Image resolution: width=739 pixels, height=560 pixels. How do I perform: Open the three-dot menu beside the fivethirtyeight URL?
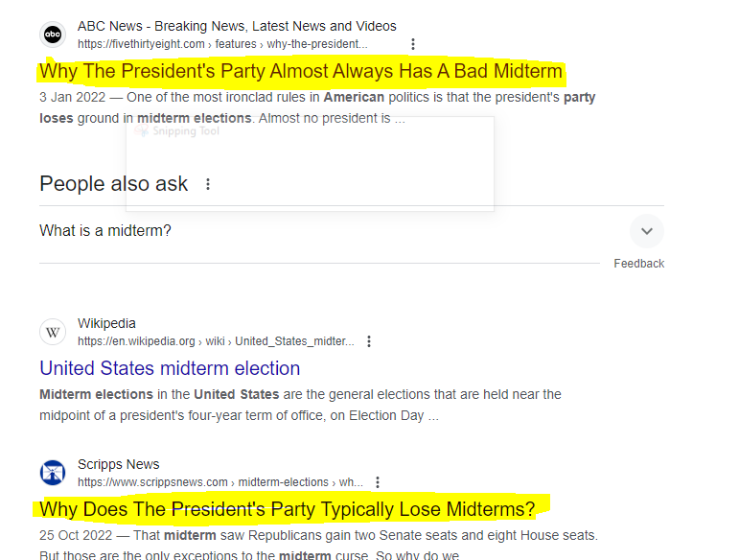(413, 44)
